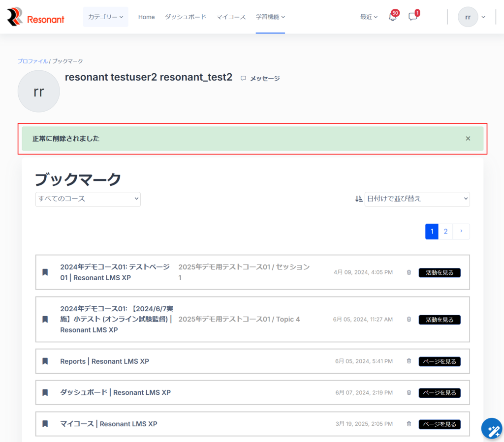Expand the 最近 dropdown in header
The width and height of the screenshot is (504, 442).
369,17
